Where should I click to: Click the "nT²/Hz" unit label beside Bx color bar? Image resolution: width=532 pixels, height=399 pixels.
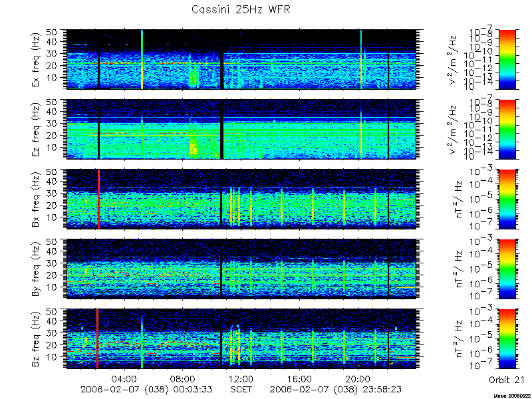[458, 199]
